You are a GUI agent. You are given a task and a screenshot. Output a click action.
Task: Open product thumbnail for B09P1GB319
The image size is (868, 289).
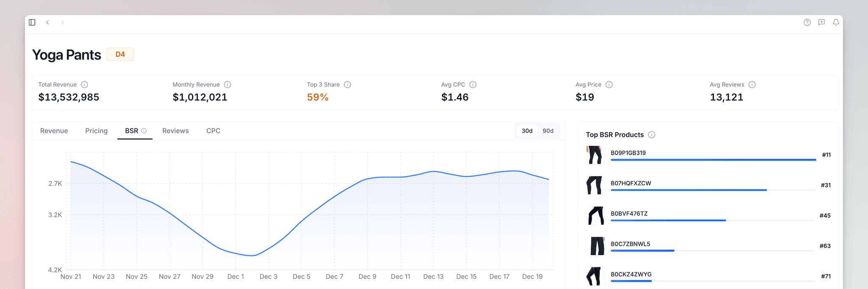595,155
